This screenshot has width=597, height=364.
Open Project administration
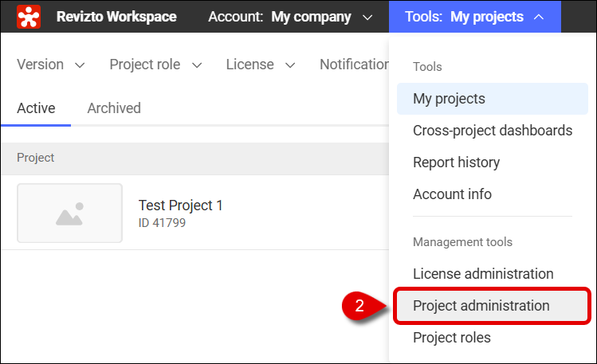point(493,306)
